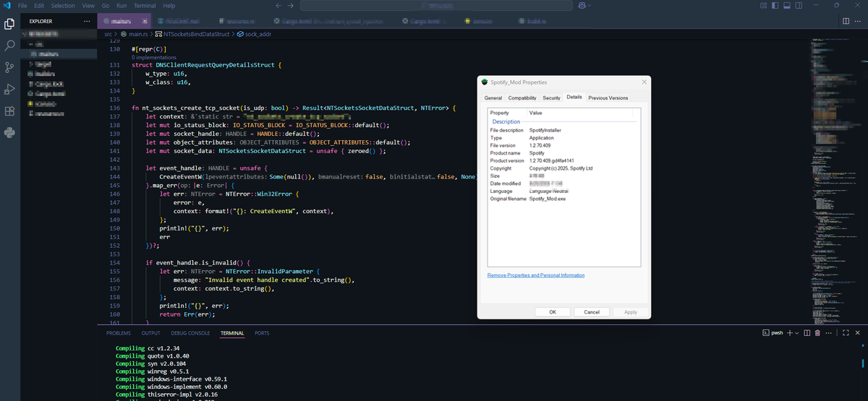Open the Copilot dropdown chevron in title bar

pos(589,6)
